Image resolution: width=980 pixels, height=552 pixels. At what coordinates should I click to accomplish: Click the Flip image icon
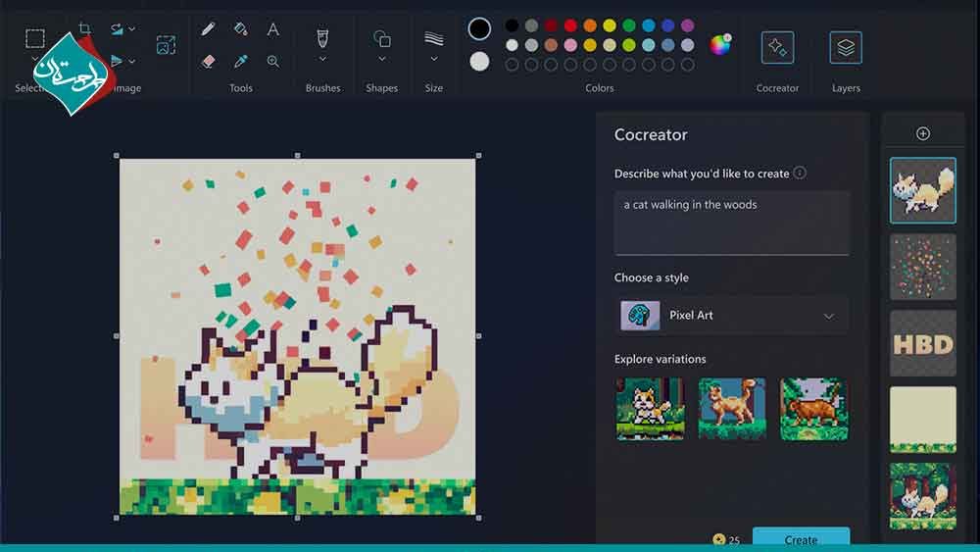[117, 61]
